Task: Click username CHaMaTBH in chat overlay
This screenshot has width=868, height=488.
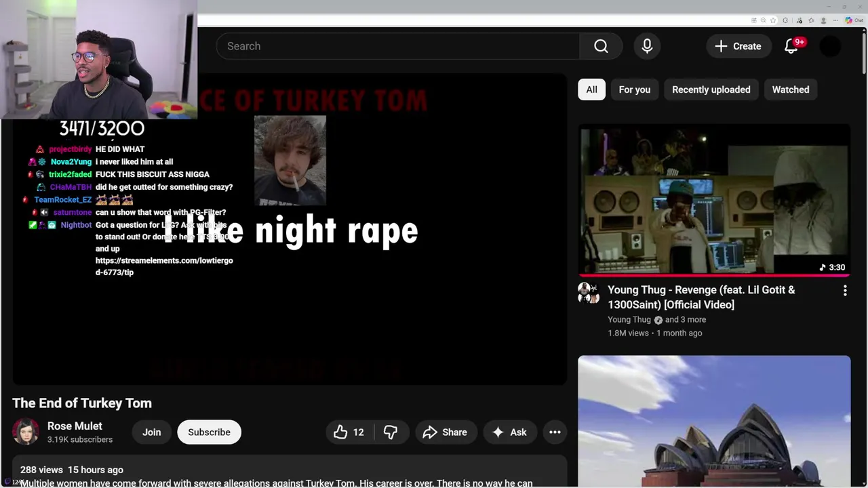Action: point(71,187)
